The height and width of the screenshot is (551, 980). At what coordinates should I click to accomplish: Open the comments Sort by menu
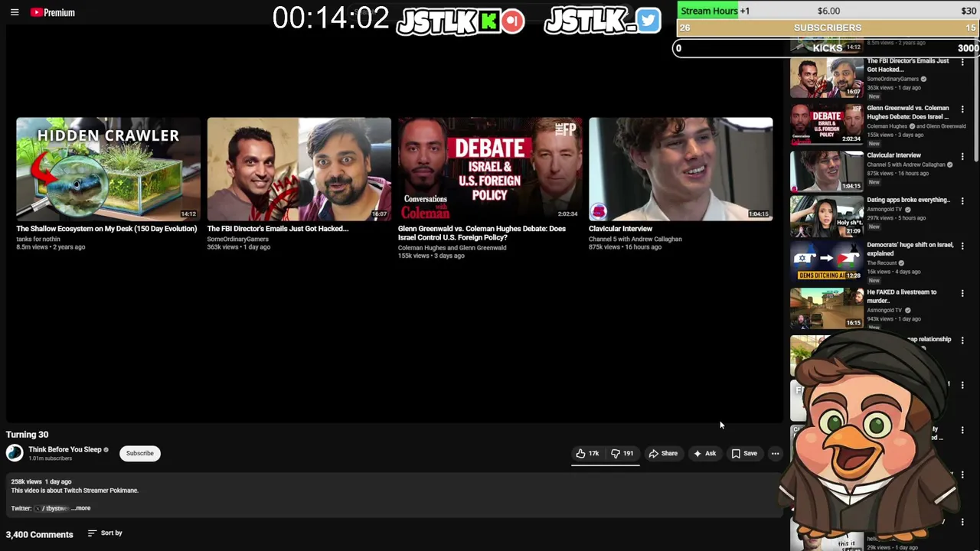[105, 533]
